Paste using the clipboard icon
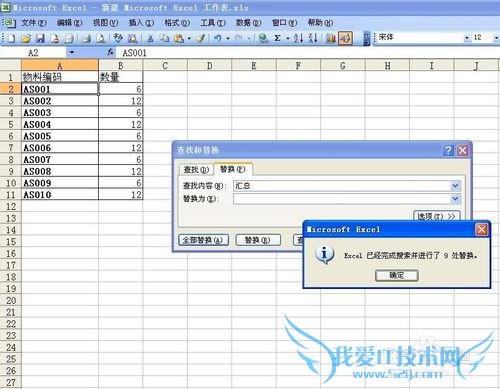The width and height of the screenshot is (500, 389). pos(179,38)
